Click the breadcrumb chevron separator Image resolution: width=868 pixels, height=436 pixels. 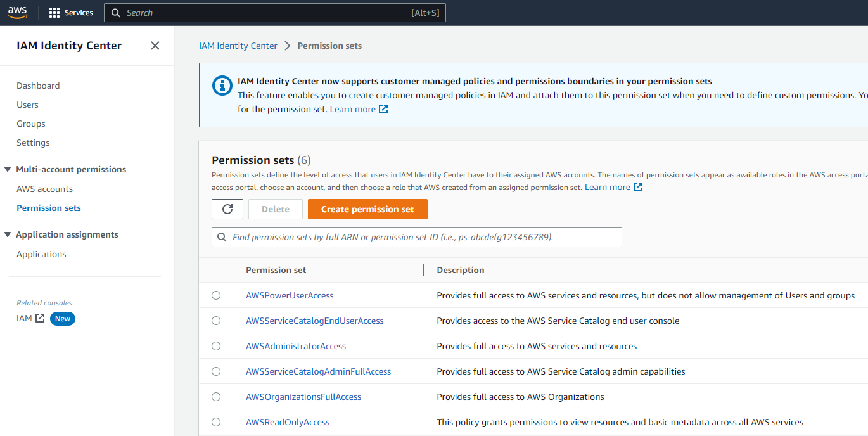click(288, 46)
